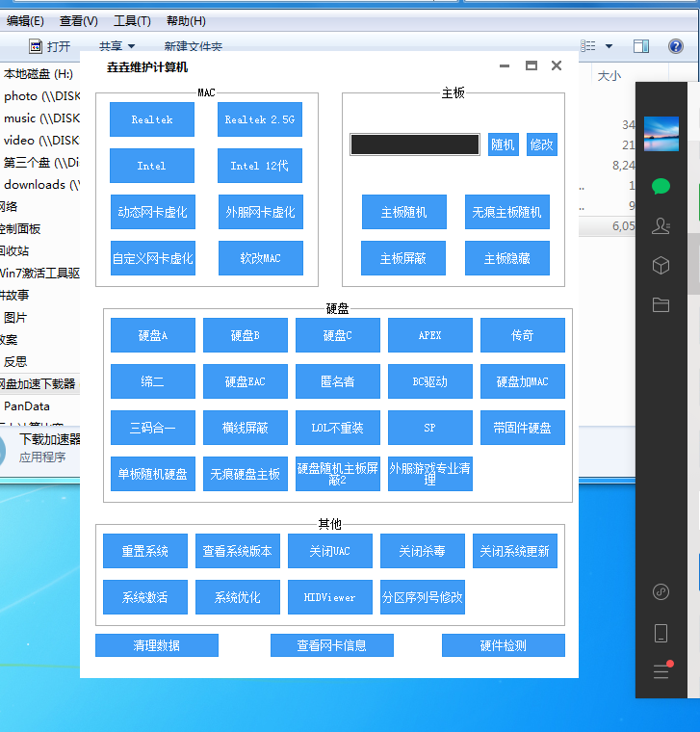Click the 动态网卡虚化 button
The height and width of the screenshot is (732, 700).
(153, 212)
